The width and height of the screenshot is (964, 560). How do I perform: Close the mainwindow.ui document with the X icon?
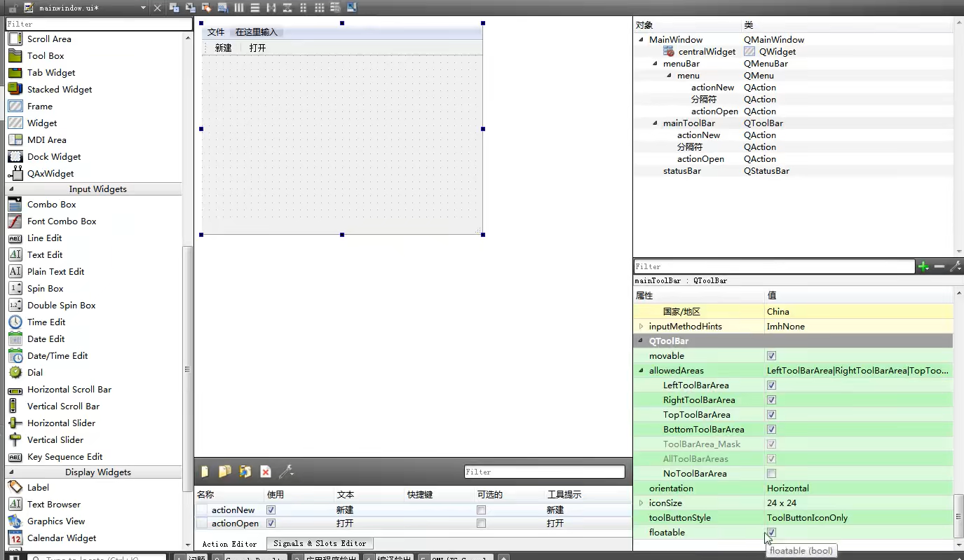tap(157, 8)
